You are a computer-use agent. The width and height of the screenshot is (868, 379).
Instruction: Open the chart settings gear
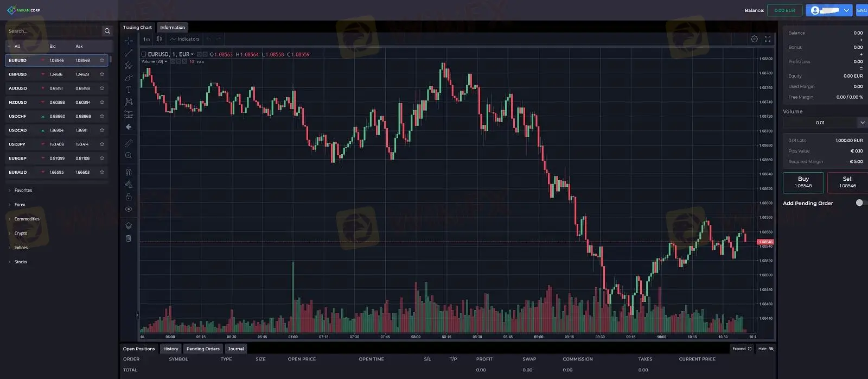tap(754, 39)
